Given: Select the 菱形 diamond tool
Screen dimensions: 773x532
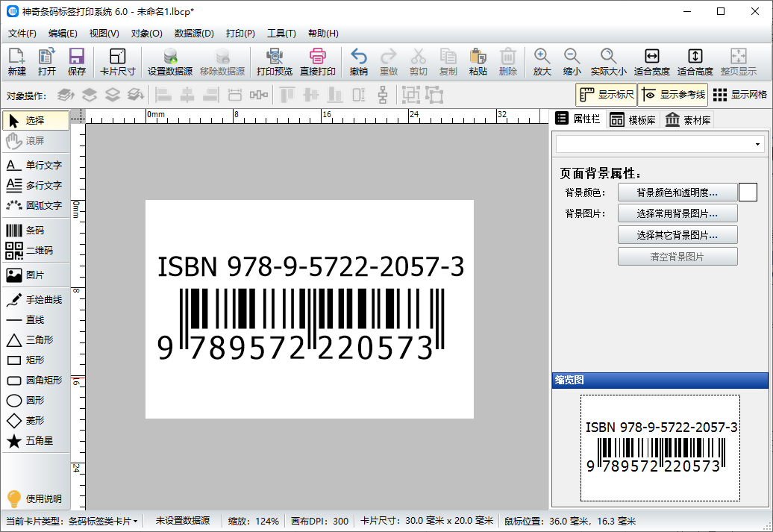Looking at the screenshot, I should 36,421.
